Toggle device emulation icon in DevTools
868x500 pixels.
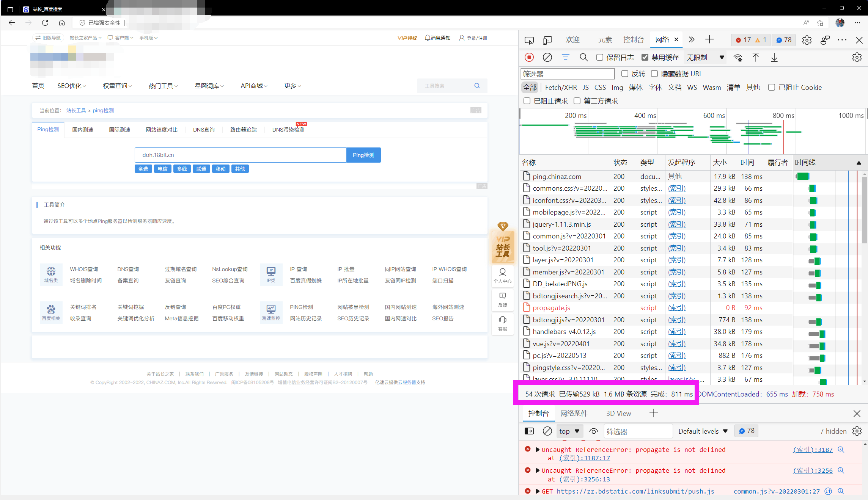click(x=547, y=40)
